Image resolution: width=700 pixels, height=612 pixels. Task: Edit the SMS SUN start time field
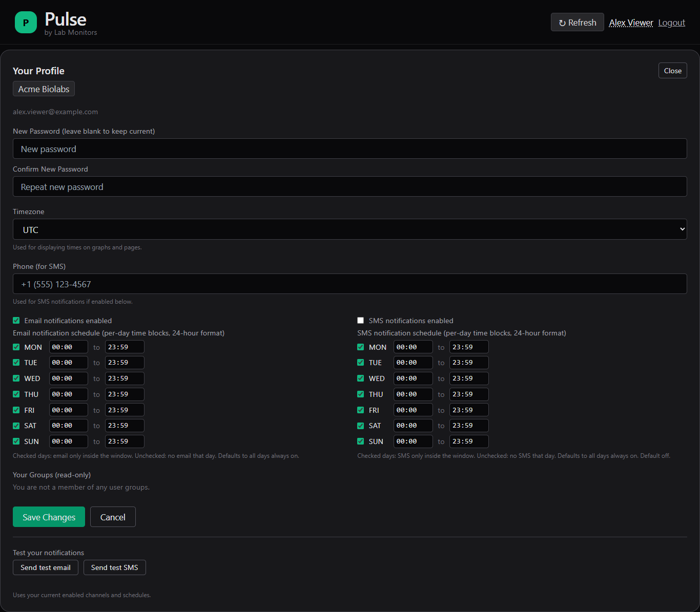(413, 441)
